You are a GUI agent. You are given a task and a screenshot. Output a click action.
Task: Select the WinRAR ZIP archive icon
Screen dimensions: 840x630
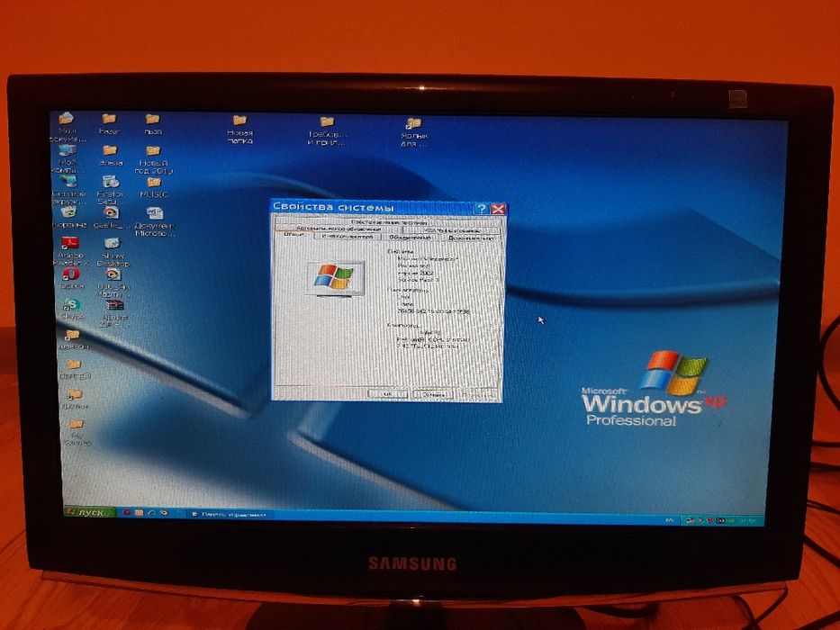pos(114,314)
